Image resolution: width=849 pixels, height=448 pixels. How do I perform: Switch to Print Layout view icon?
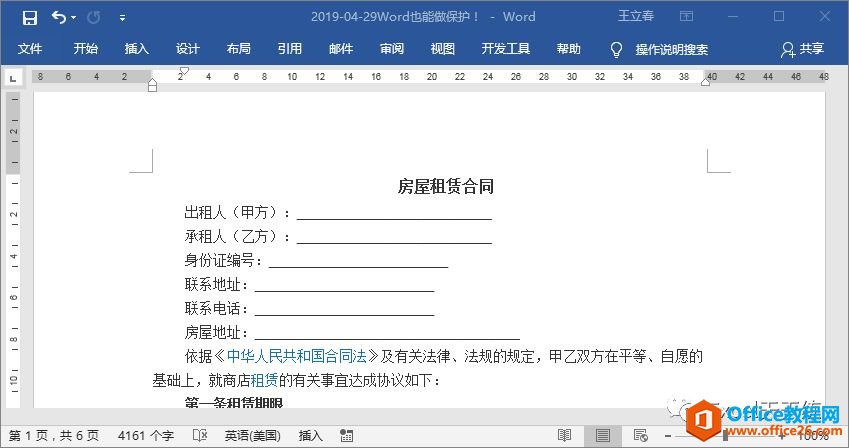603,435
